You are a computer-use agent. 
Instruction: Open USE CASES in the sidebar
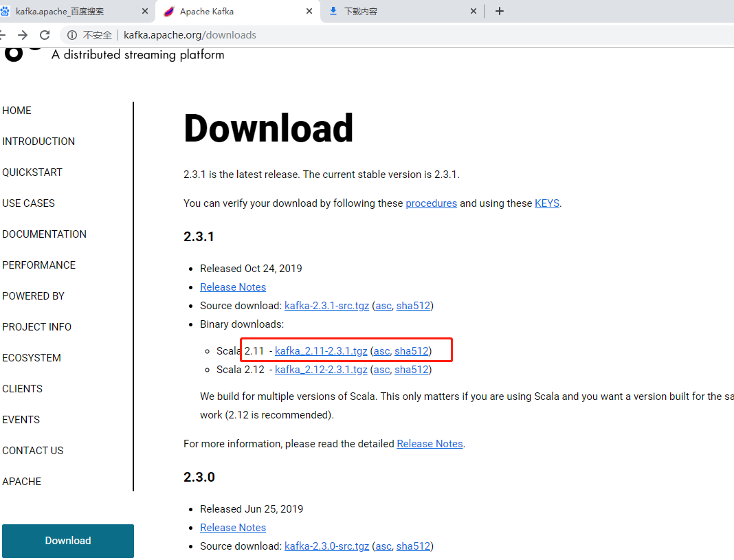29,203
